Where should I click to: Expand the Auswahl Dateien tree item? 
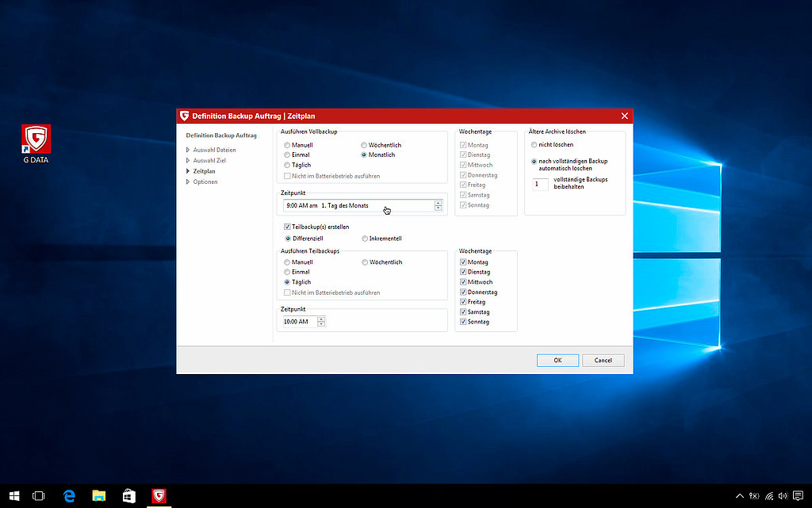click(188, 150)
